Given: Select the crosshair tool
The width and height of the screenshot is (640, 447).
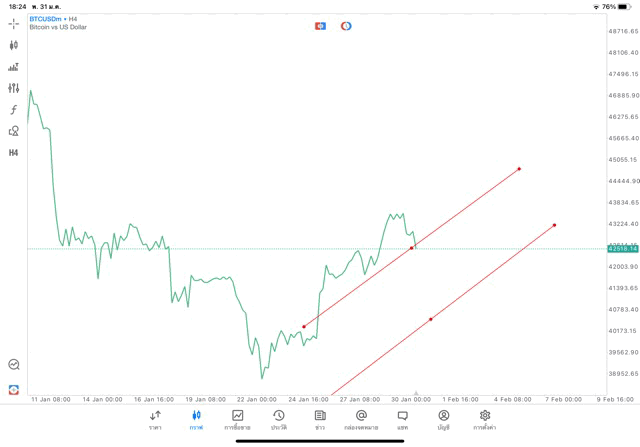Looking at the screenshot, I should click(x=14, y=24).
